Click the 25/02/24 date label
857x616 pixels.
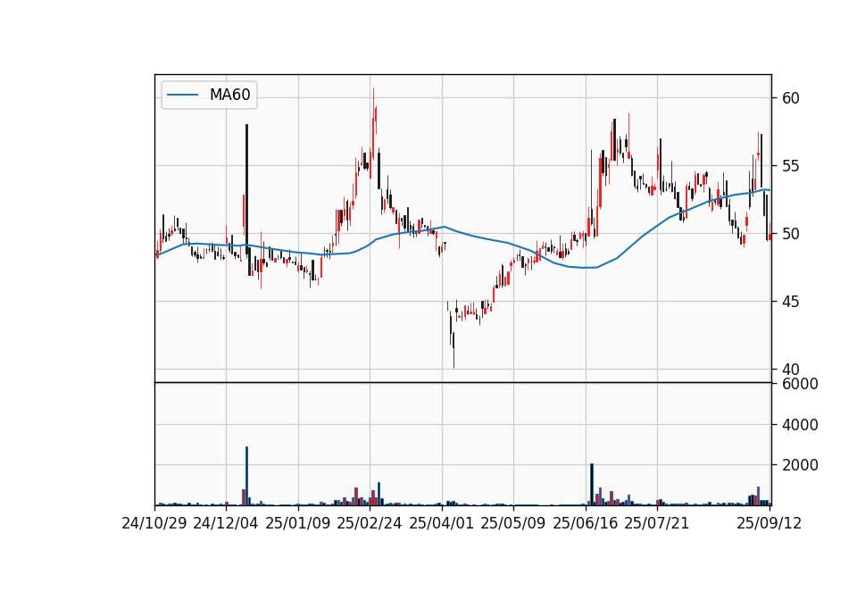click(x=370, y=523)
